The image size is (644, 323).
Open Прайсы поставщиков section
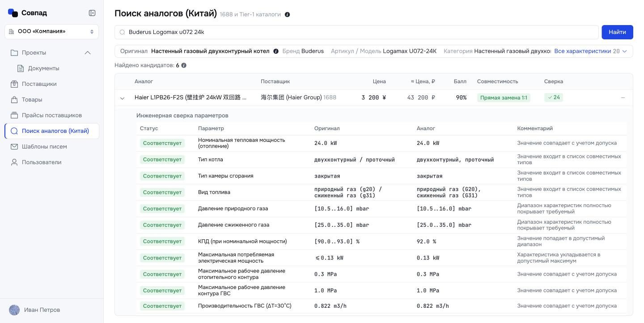point(52,115)
